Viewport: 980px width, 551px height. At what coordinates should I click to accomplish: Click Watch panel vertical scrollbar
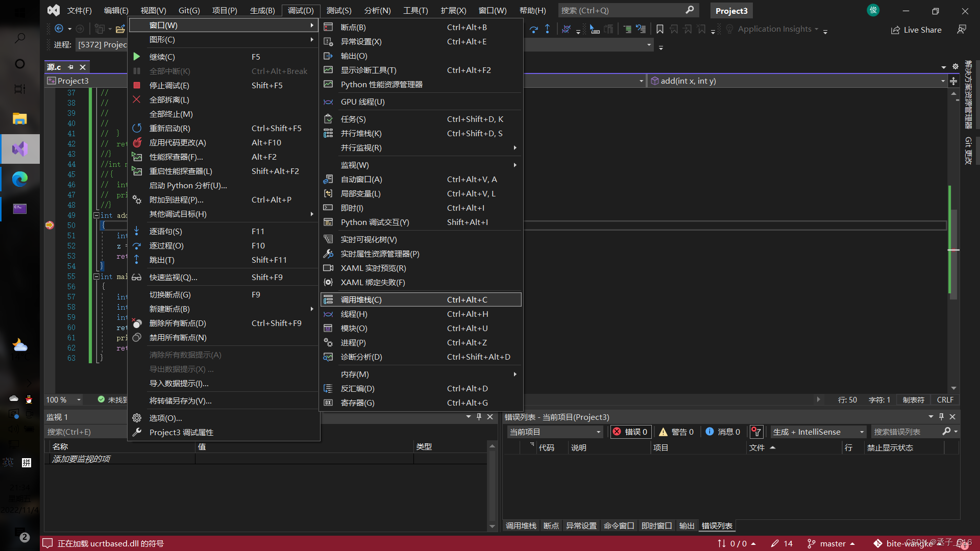[x=492, y=486]
